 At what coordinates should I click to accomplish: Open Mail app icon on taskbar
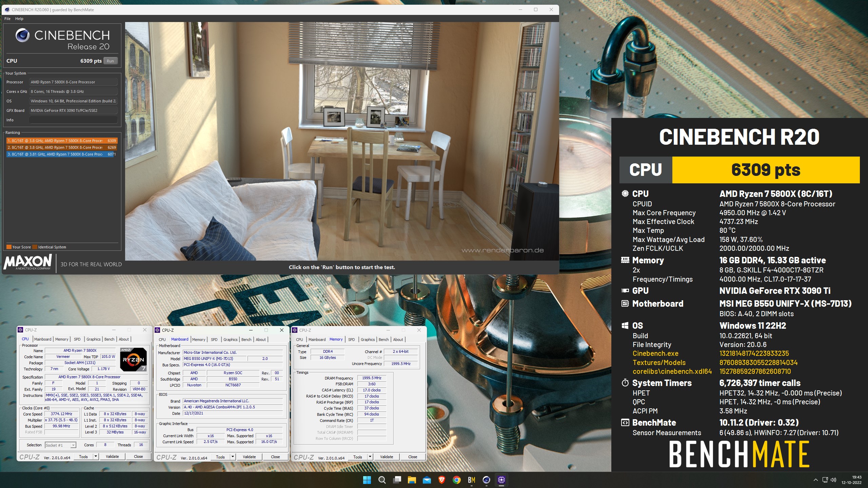click(427, 480)
